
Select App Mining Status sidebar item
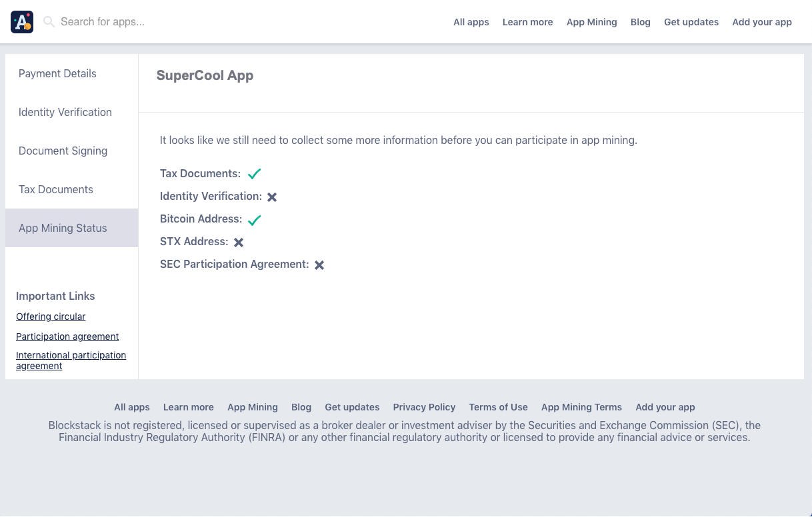(63, 228)
